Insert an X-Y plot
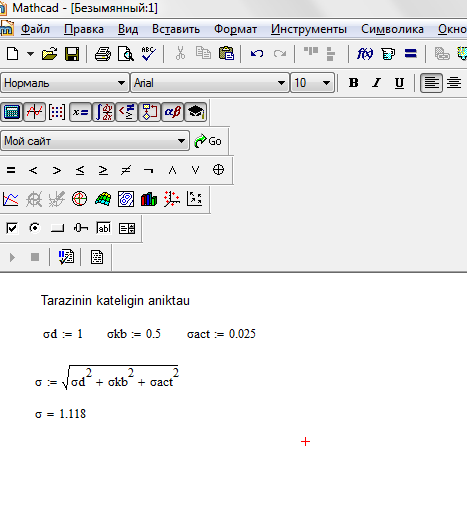Screen dimensions: 467x505 click(x=11, y=199)
